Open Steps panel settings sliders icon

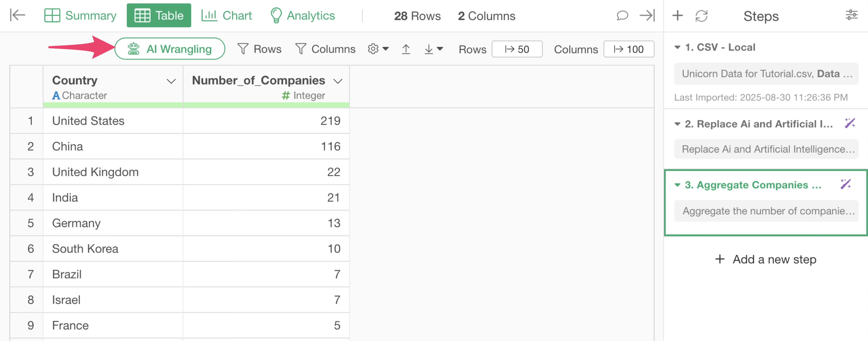[851, 15]
